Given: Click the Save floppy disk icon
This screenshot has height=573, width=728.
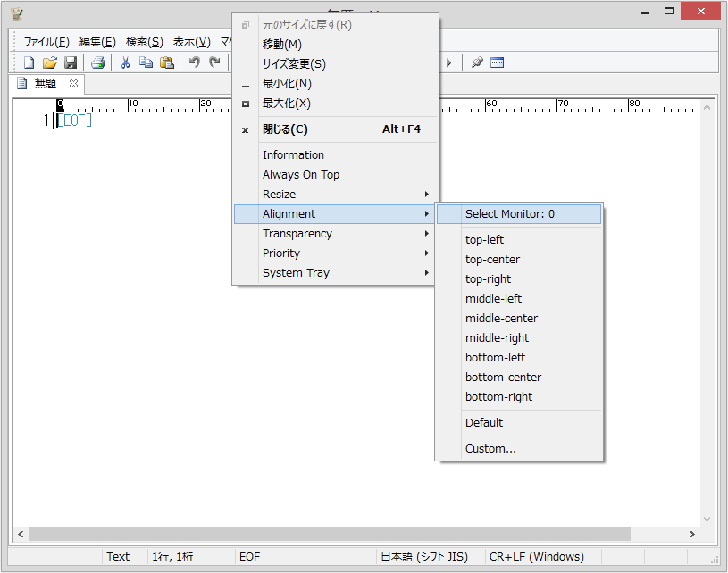Looking at the screenshot, I should [x=70, y=62].
